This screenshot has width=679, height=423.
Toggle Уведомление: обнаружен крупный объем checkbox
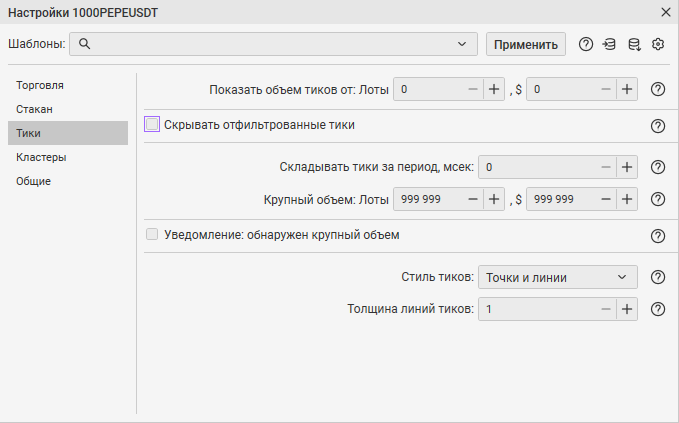pyautogui.click(x=153, y=235)
